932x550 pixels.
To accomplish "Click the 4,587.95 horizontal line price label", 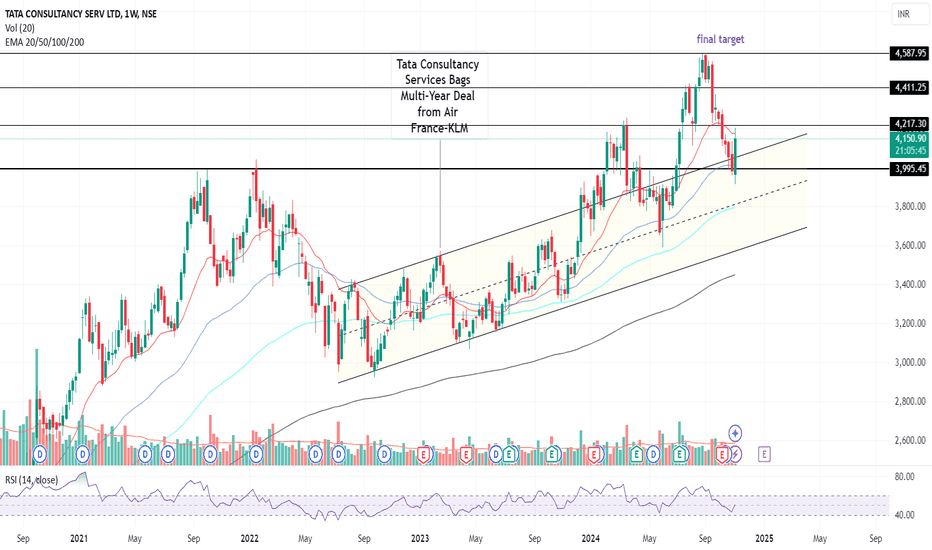I will [x=909, y=54].
